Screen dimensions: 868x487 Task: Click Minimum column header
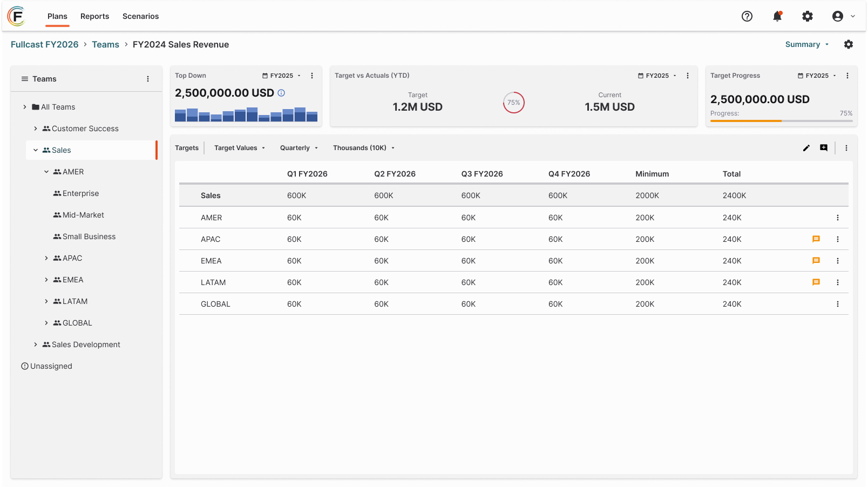coord(652,174)
